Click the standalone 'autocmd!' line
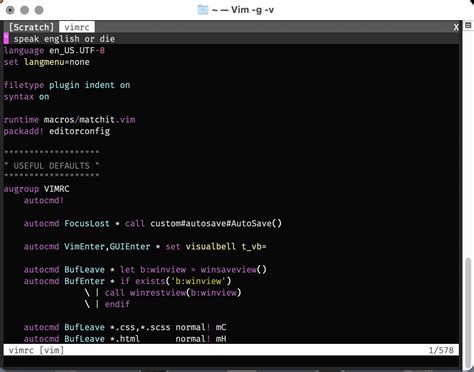Viewport: 474px width, 372px height. coord(44,200)
